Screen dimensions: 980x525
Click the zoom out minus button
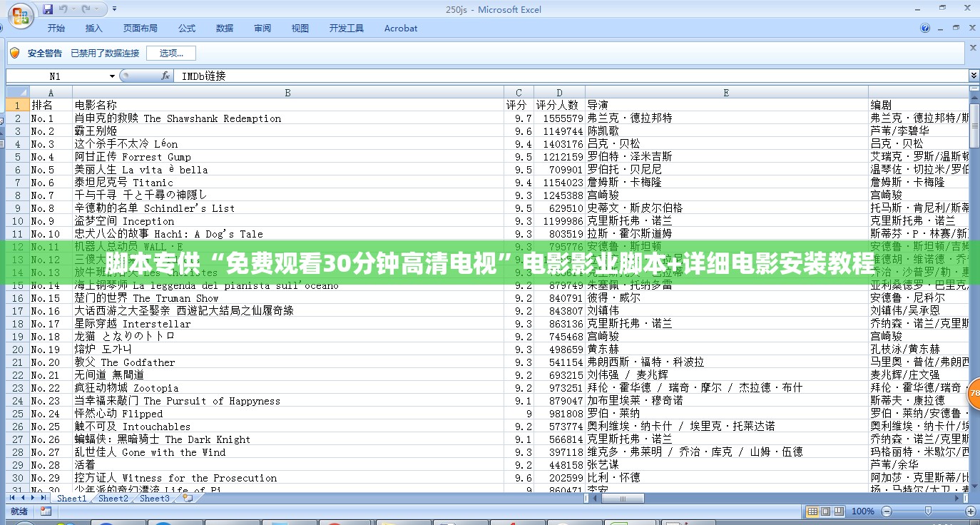coord(885,511)
